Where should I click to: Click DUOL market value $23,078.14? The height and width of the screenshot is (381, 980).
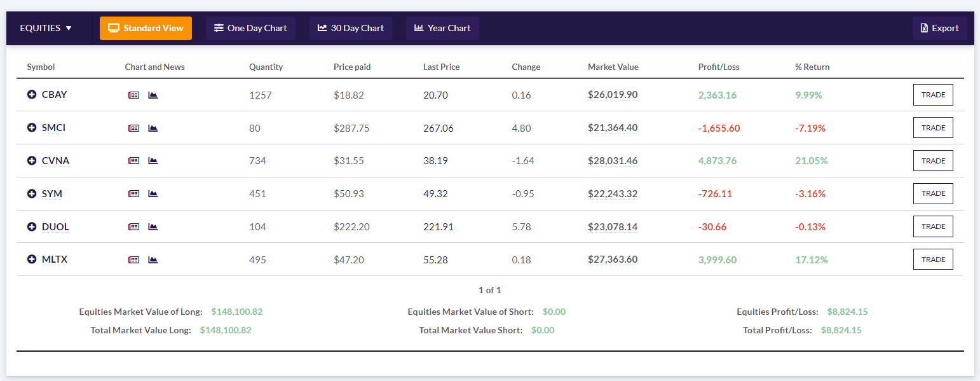coord(613,226)
